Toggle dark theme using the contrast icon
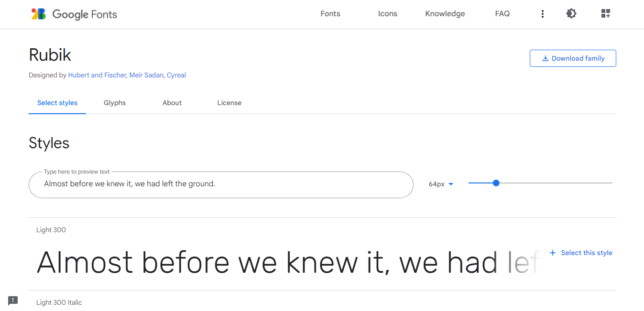The width and height of the screenshot is (644, 311). [x=571, y=14]
